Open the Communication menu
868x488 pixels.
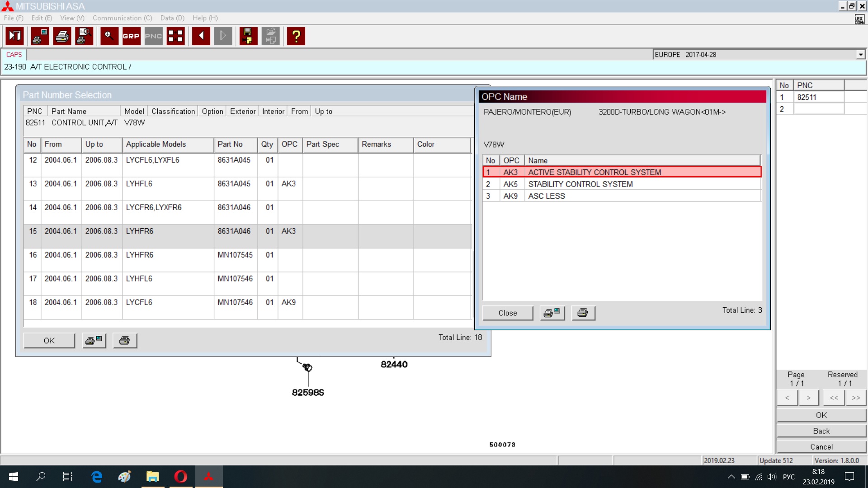122,18
